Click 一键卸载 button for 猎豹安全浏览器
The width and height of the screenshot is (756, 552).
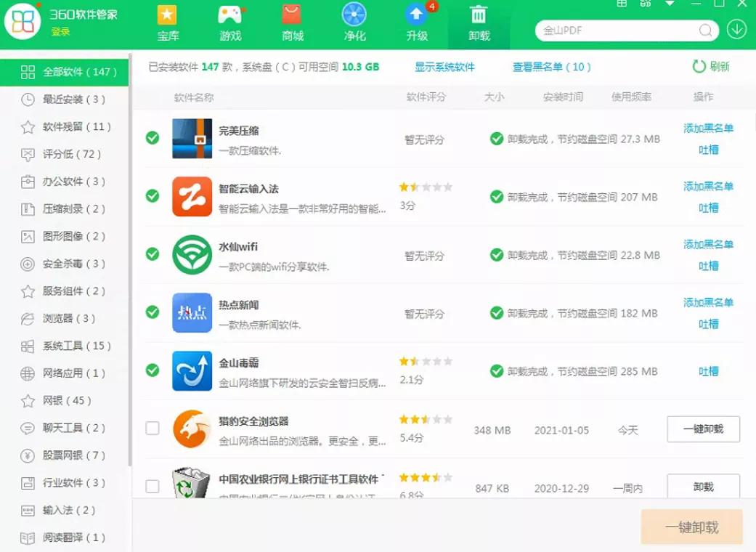click(x=703, y=429)
